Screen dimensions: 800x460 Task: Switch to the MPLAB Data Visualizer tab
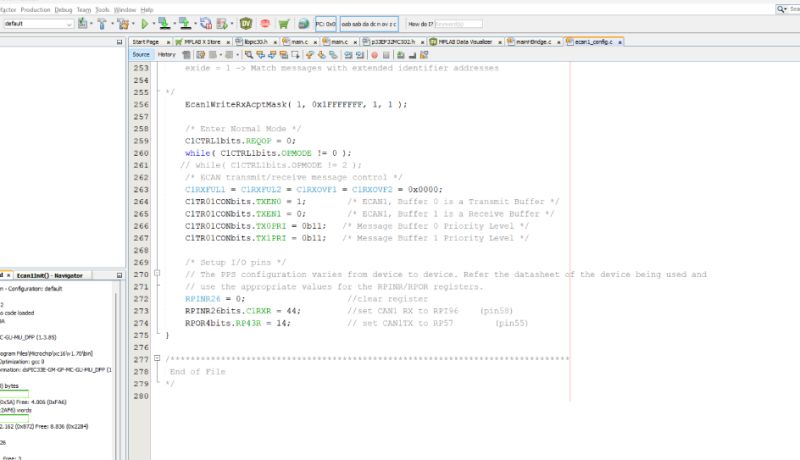pos(465,42)
